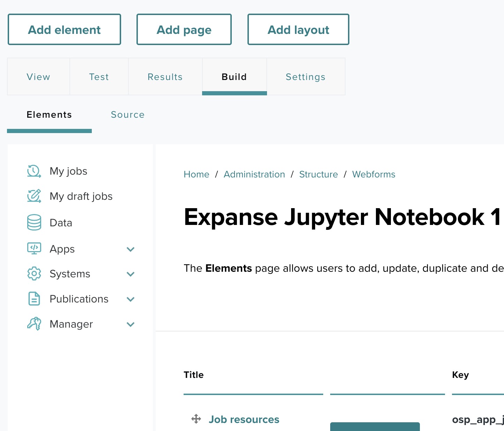The image size is (504, 431).
Task: Expand the Publications submenu chevron
Action: pos(131,299)
